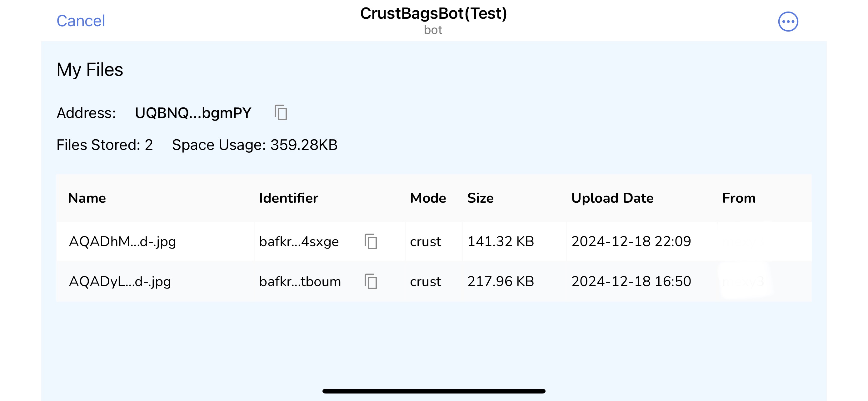Select the 141.32 KB size cell
Viewport: 868px width, 401px height.
[x=501, y=241]
